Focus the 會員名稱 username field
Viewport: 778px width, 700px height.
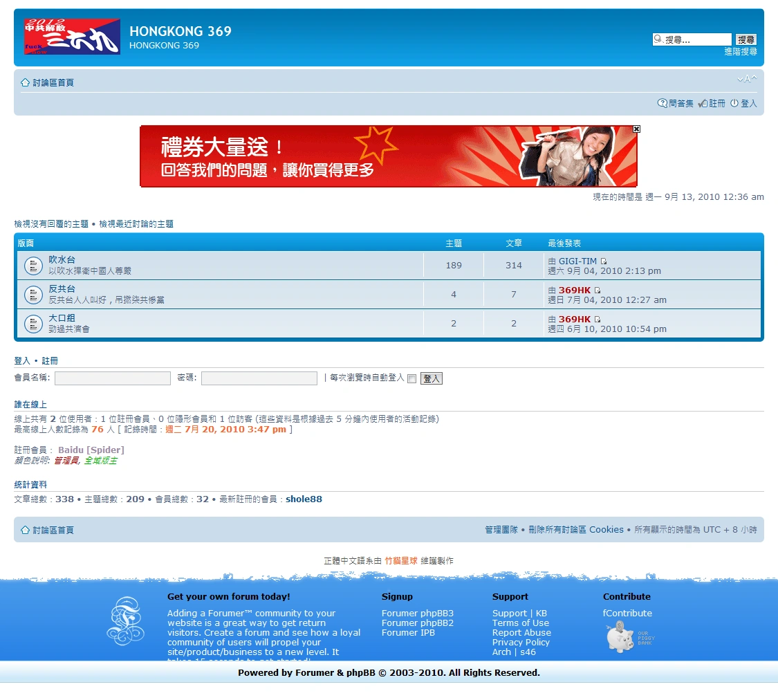pos(113,378)
